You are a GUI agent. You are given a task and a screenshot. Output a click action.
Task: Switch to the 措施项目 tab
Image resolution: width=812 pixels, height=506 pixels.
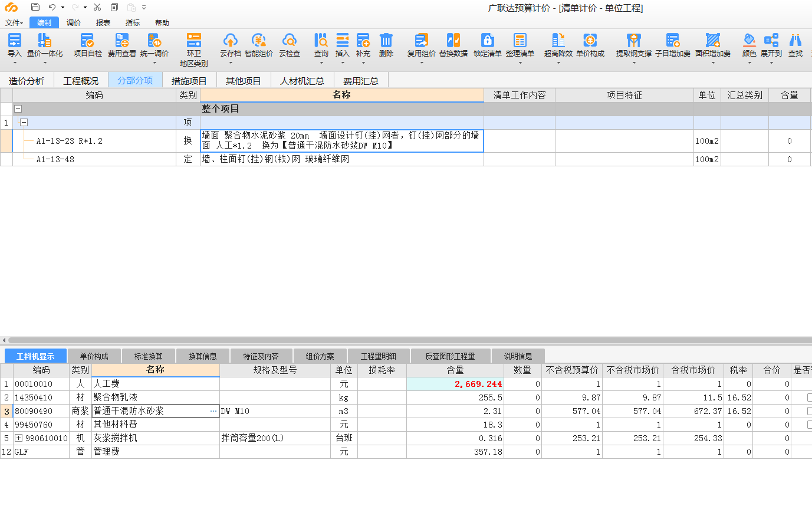(189, 81)
